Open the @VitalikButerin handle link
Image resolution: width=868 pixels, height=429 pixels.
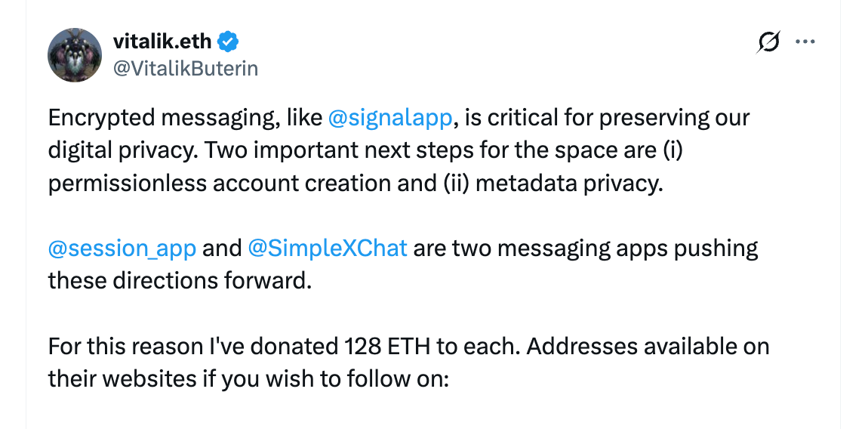pyautogui.click(x=185, y=69)
